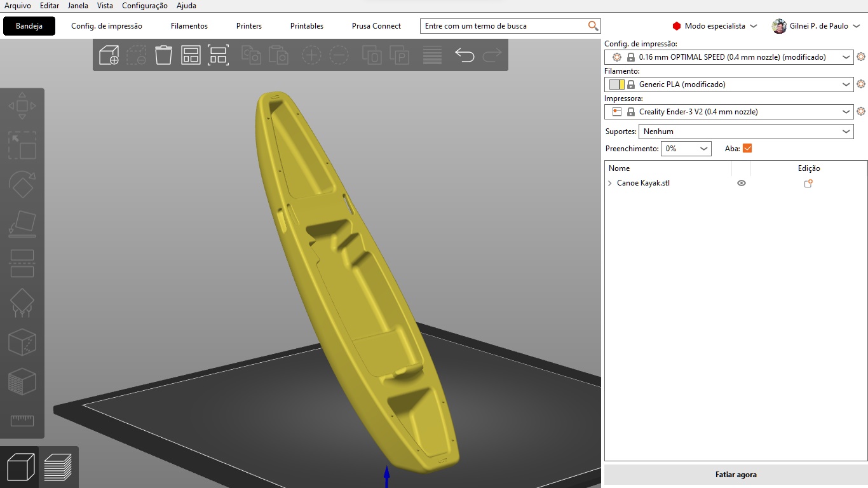Uncheck the Aba checkbox
This screenshot has width=868, height=488.
click(x=747, y=148)
